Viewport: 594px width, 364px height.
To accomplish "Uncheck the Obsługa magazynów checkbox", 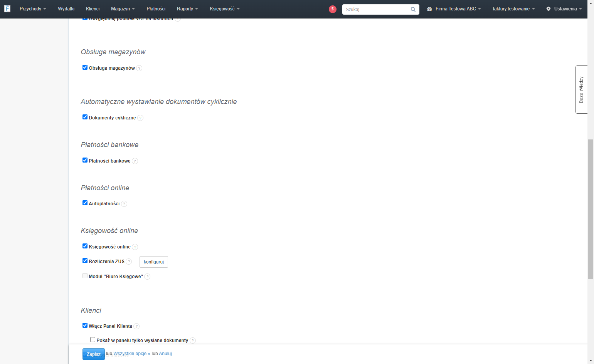I will (85, 67).
